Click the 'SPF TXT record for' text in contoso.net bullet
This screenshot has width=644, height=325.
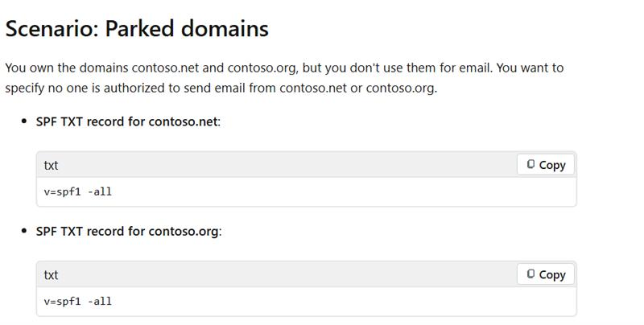point(91,121)
